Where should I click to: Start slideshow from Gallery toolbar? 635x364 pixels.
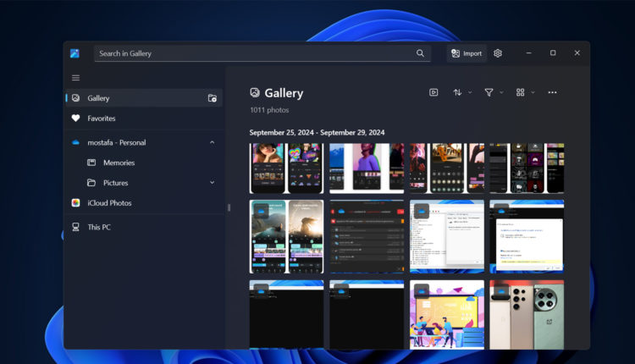(433, 93)
